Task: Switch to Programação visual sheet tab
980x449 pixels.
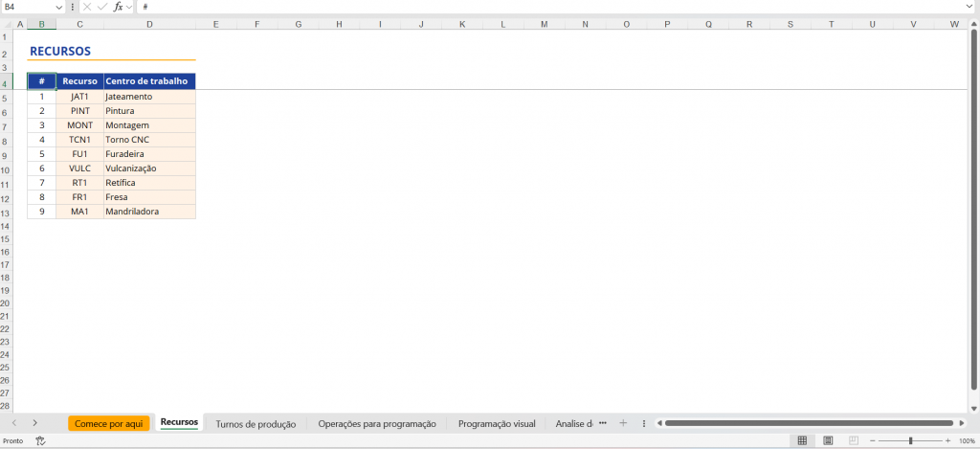Action: tap(496, 423)
